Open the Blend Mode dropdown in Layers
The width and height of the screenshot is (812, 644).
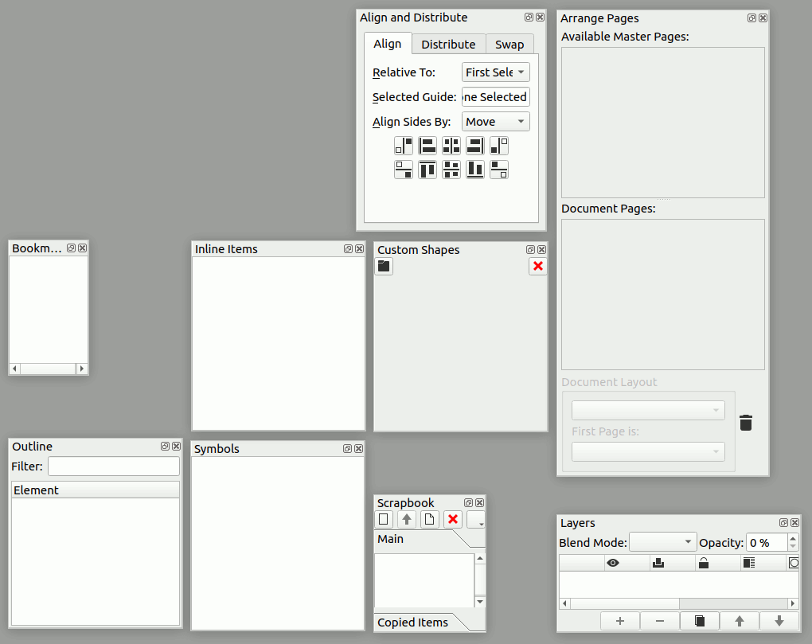[662, 543]
